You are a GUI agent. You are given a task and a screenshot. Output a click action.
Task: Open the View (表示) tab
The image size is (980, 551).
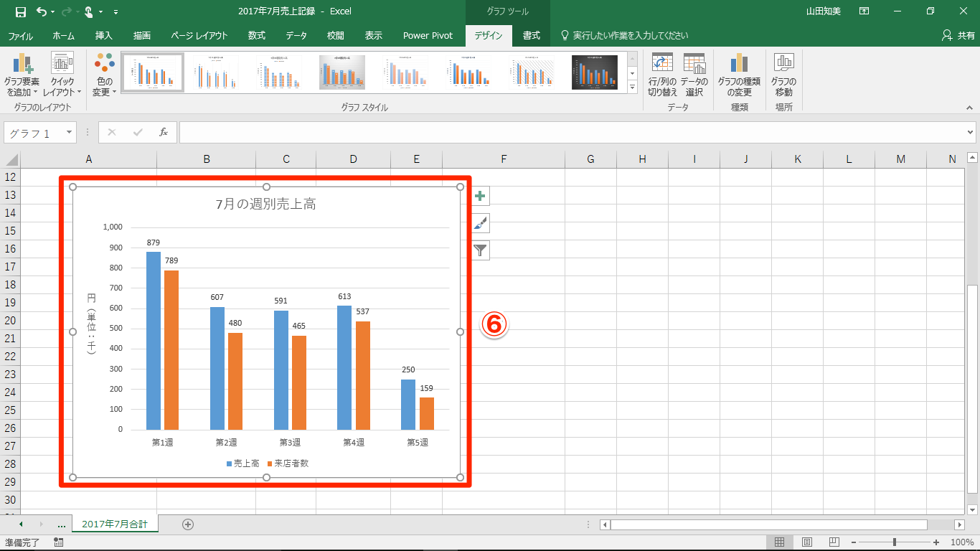[373, 35]
